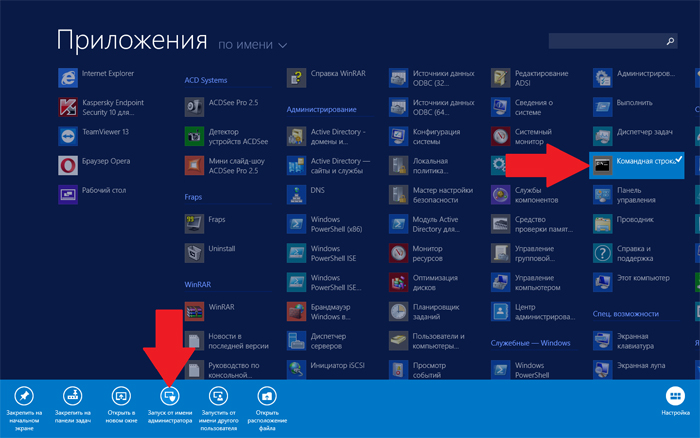
Task: Open Настройка in the app bar
Action: tap(675, 401)
